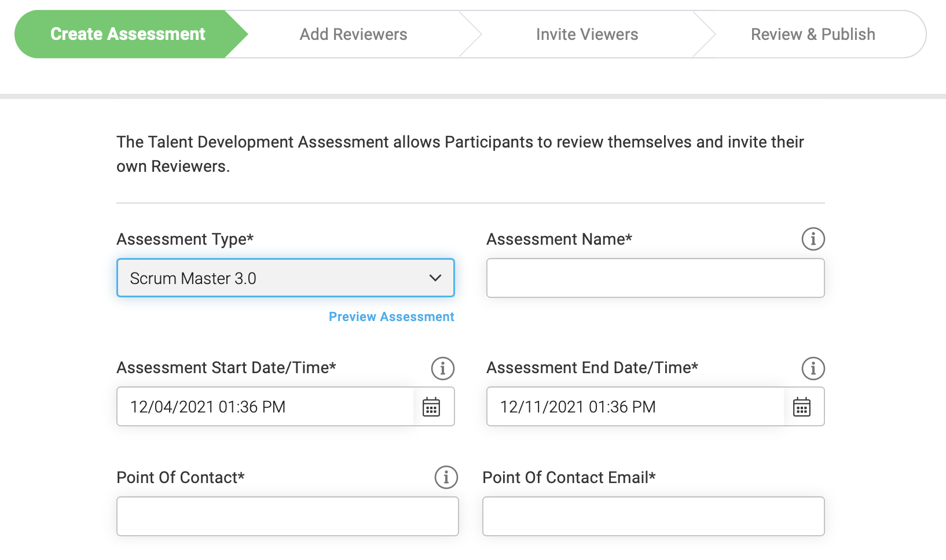946x560 pixels.
Task: Open the end date calendar picker
Action: pyautogui.click(x=802, y=407)
